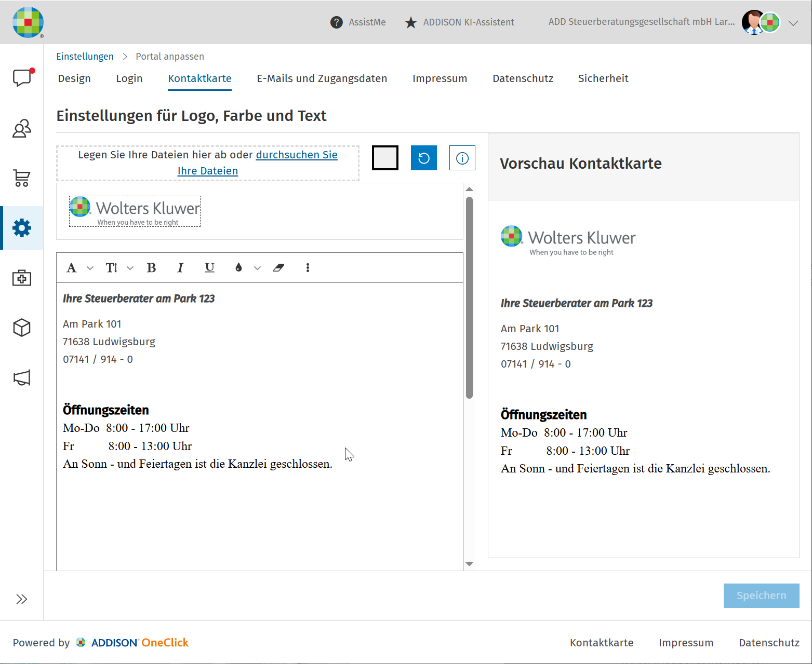
Task: Go to Einstellungen breadcrumb link
Action: coord(85,57)
